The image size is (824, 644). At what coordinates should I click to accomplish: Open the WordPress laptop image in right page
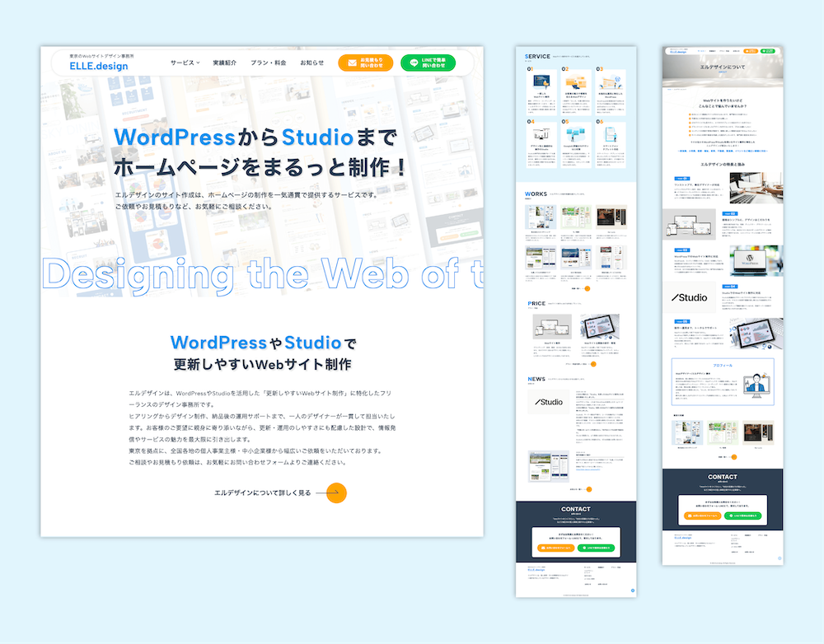[756, 260]
